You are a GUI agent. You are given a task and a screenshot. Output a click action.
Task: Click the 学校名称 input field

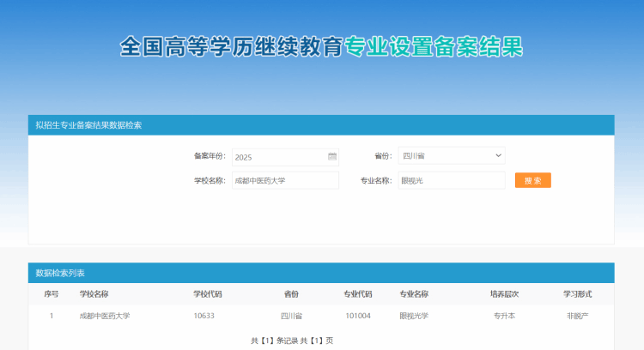[284, 181]
